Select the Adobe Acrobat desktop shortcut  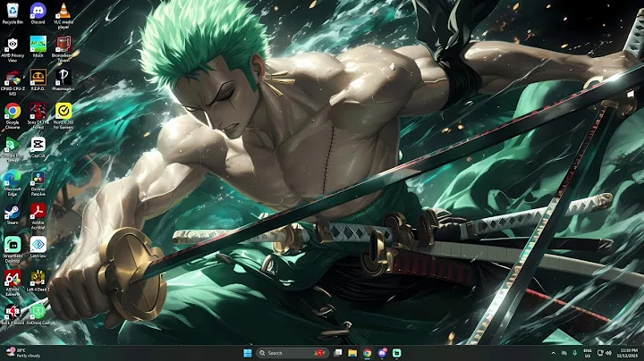38,216
